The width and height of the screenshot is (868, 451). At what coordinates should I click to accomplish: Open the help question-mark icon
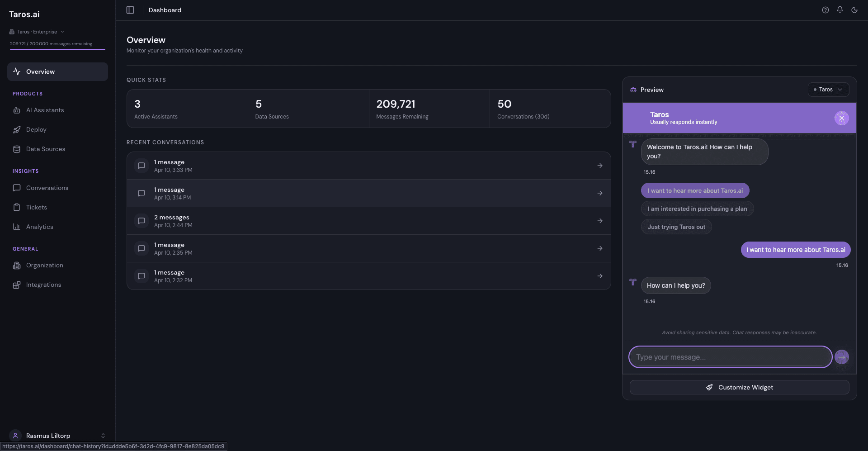(826, 10)
